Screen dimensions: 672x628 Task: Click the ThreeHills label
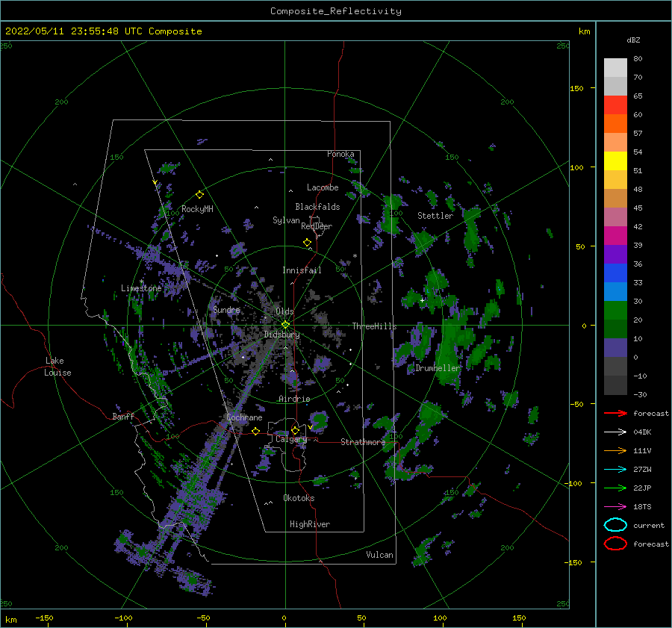click(375, 326)
